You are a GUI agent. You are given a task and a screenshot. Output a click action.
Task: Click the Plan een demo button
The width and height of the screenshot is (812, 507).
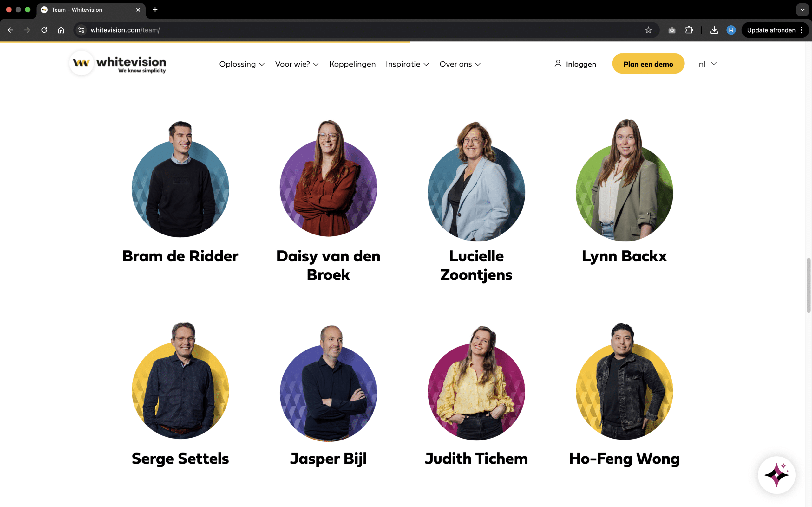(x=648, y=64)
